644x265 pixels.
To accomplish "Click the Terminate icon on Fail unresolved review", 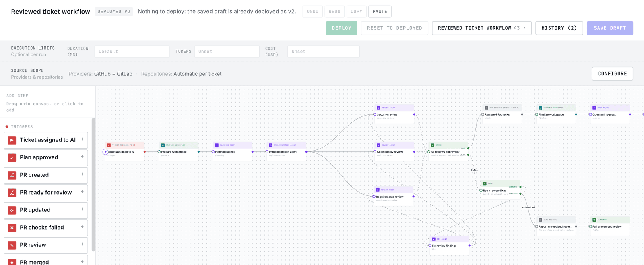I will click(x=594, y=219).
